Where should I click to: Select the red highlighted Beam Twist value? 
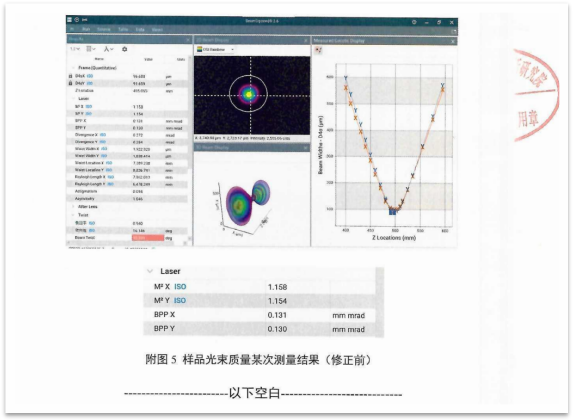click(x=148, y=238)
